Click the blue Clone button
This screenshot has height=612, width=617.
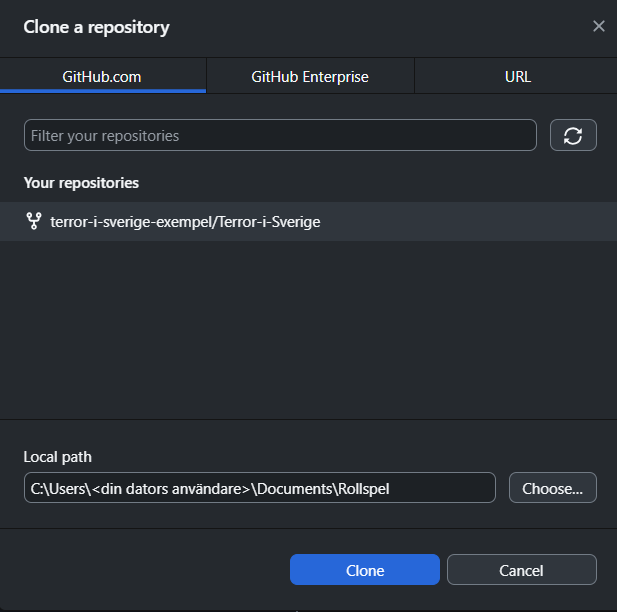coord(365,569)
